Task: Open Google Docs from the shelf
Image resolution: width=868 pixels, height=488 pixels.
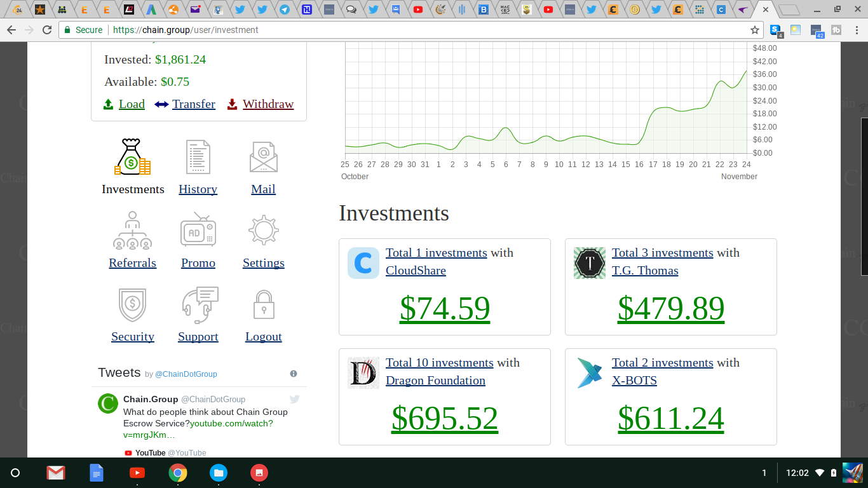Action: pos(97,473)
